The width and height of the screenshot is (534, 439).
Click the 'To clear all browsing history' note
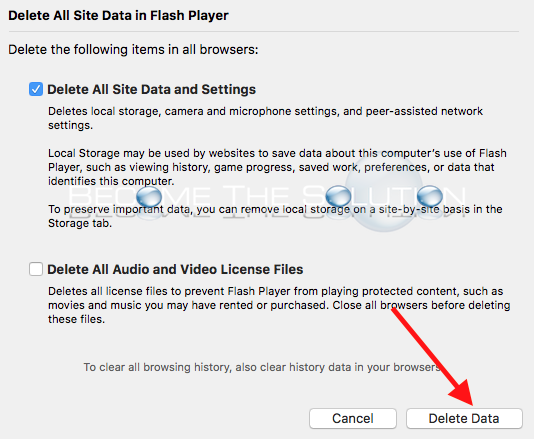[262, 367]
